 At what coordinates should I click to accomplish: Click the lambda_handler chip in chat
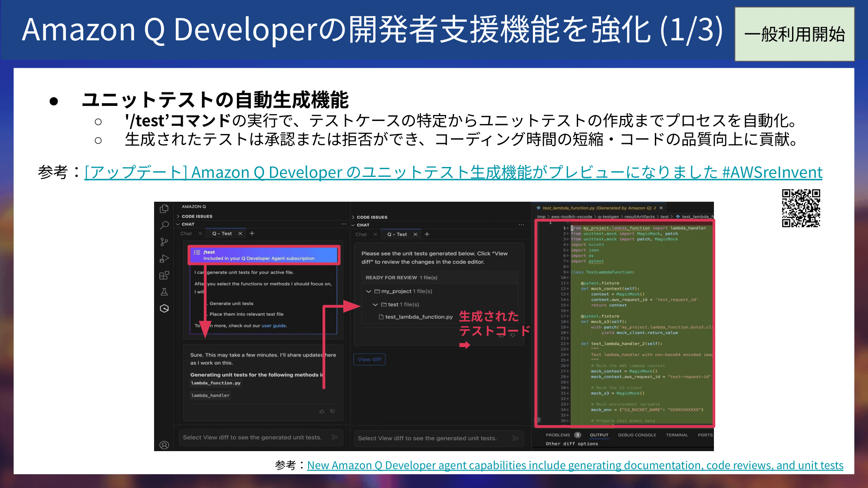click(x=210, y=396)
